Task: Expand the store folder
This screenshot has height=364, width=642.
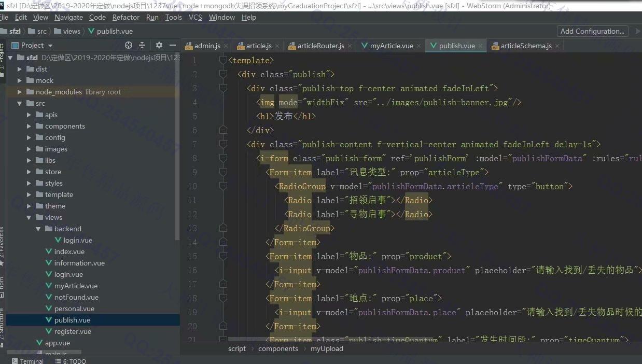Action: pyautogui.click(x=29, y=172)
